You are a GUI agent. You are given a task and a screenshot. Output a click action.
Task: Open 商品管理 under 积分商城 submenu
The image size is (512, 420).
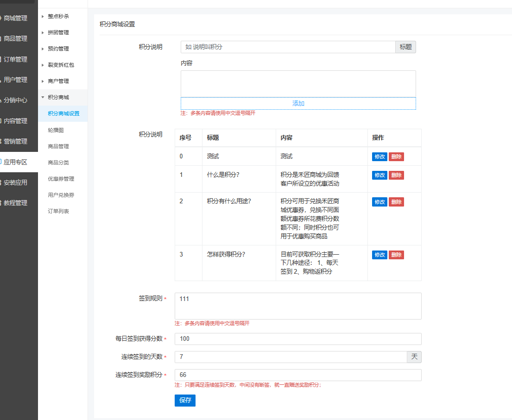[58, 146]
